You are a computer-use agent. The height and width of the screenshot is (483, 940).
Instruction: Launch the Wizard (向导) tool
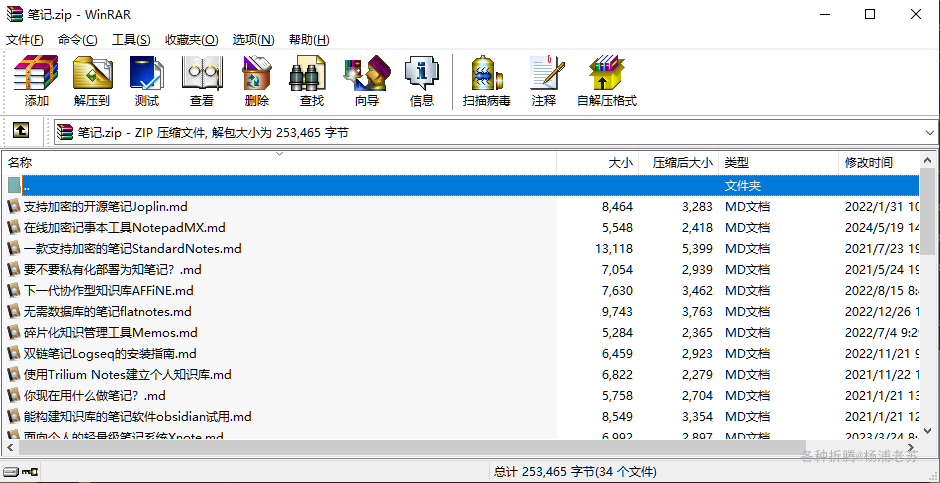[x=367, y=81]
